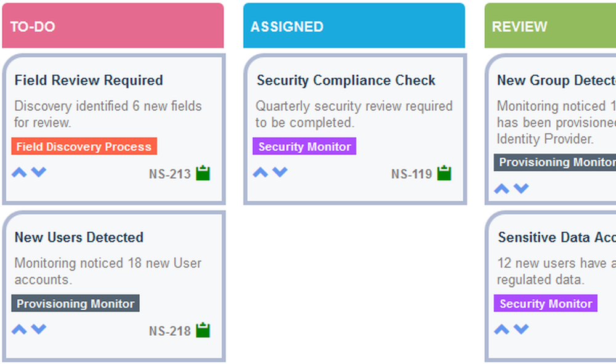The height and width of the screenshot is (364, 616).
Task: Click the Field Discovery Process tag
Action: click(84, 146)
